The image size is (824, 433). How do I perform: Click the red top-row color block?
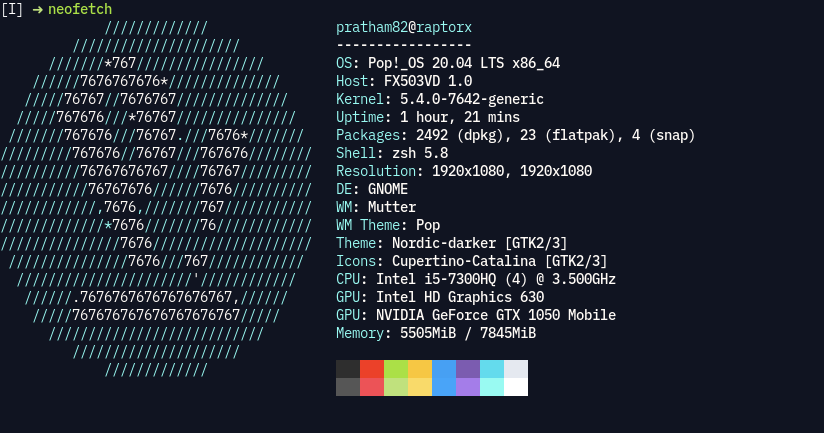pyautogui.click(x=372, y=369)
